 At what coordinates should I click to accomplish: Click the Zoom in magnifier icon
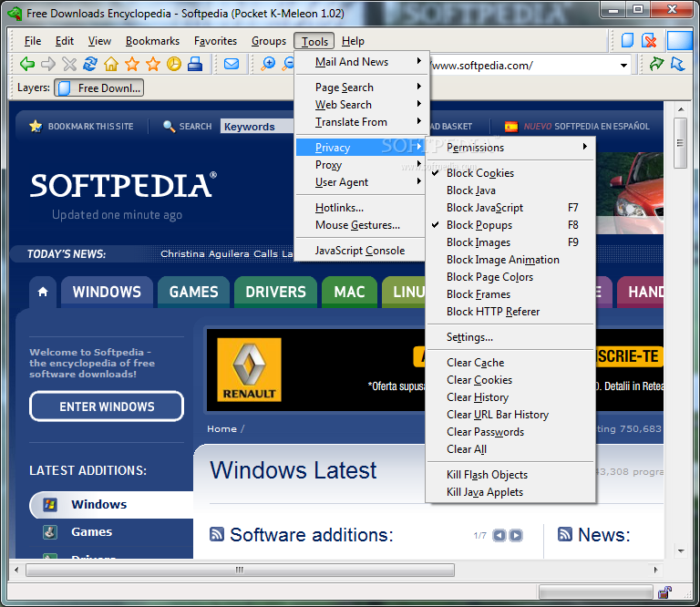click(268, 64)
